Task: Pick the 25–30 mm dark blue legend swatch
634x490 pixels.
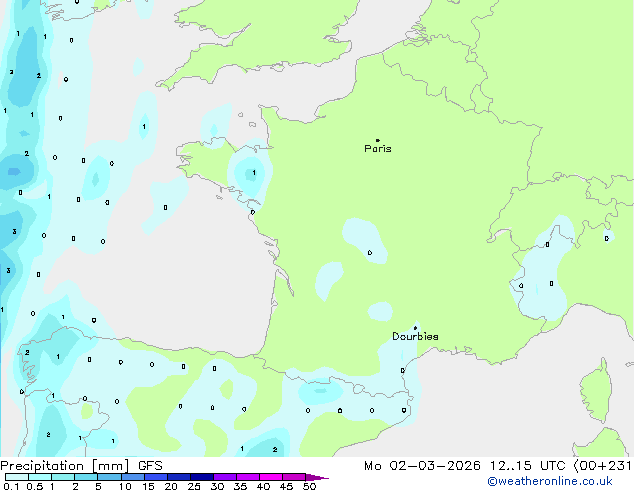Action: (x=201, y=477)
